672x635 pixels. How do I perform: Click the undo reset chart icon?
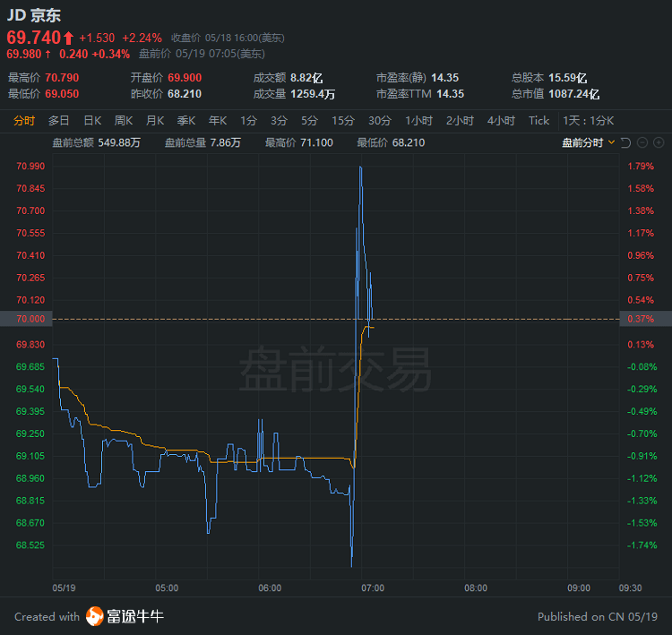pyautogui.click(x=625, y=142)
